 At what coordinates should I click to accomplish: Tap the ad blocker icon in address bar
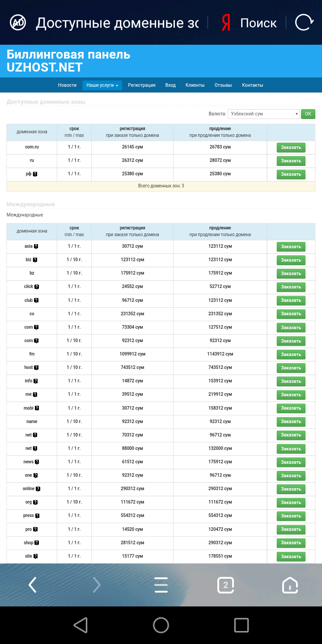tap(18, 22)
